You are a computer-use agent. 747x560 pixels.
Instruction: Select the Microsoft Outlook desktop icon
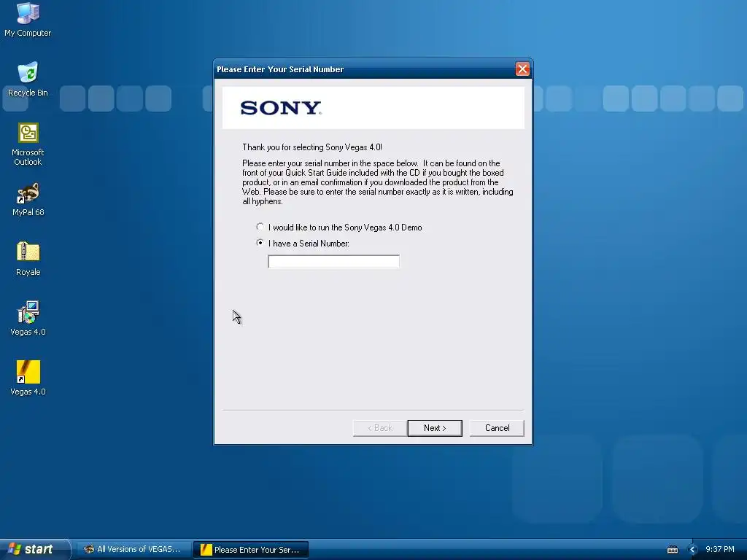pos(28,144)
